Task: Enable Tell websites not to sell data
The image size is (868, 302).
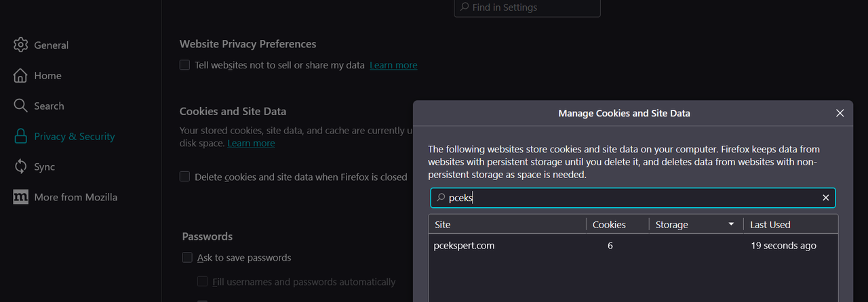Action: click(184, 65)
